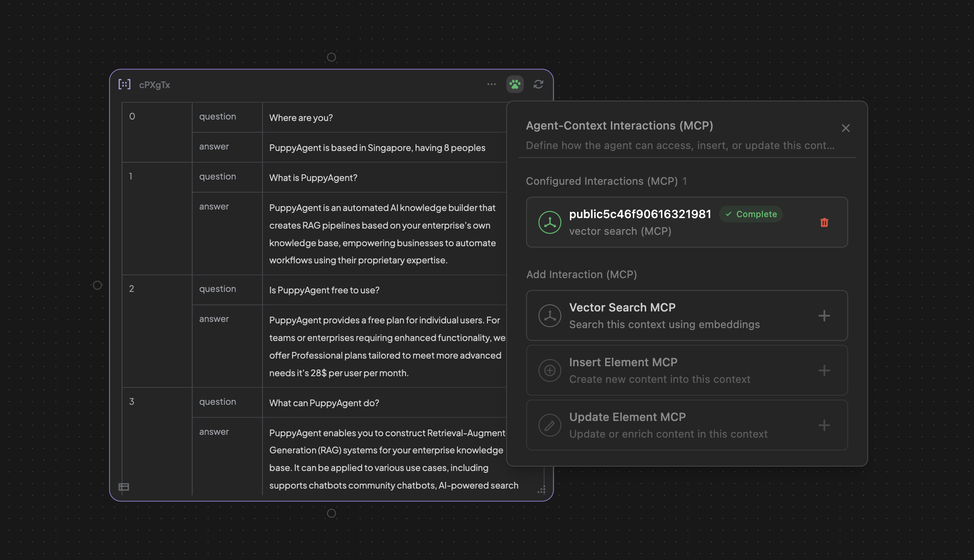
Task: Select row index 1 in the table
Action: pos(131,176)
